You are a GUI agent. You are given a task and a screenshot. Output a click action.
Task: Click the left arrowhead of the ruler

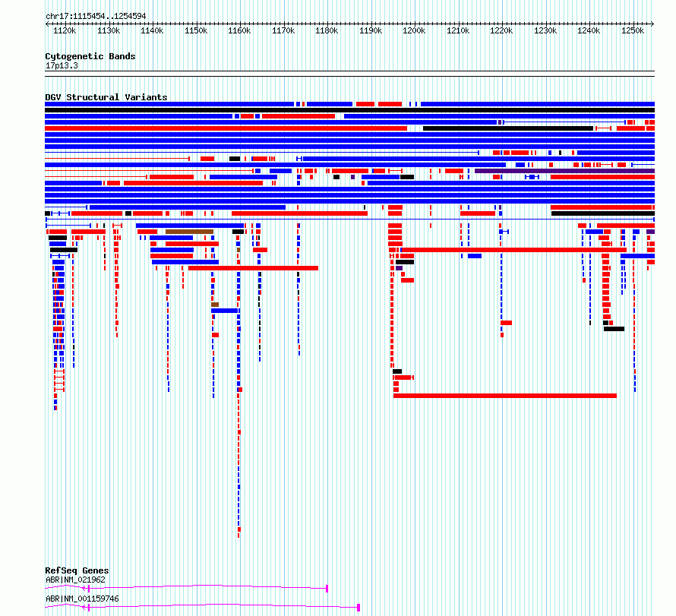[x=47, y=24]
